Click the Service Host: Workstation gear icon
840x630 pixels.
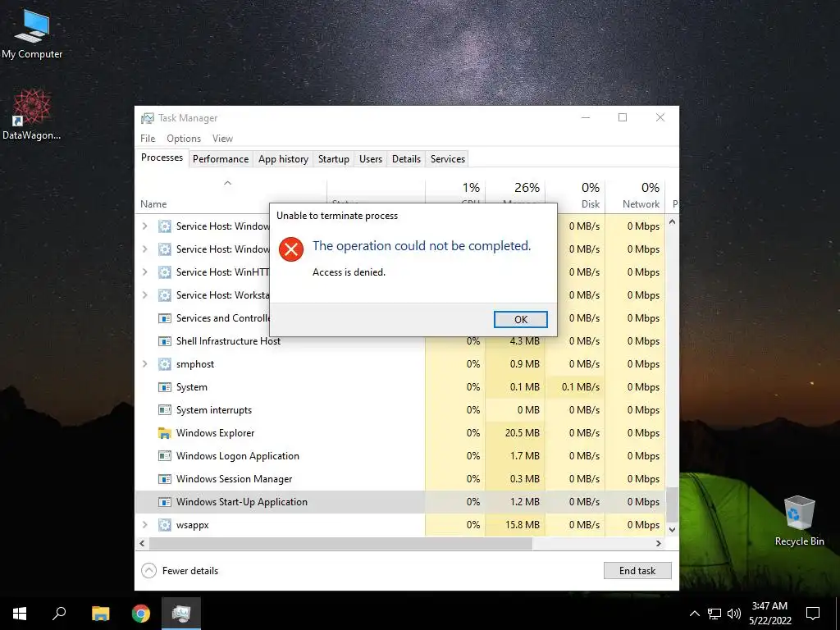pos(164,295)
